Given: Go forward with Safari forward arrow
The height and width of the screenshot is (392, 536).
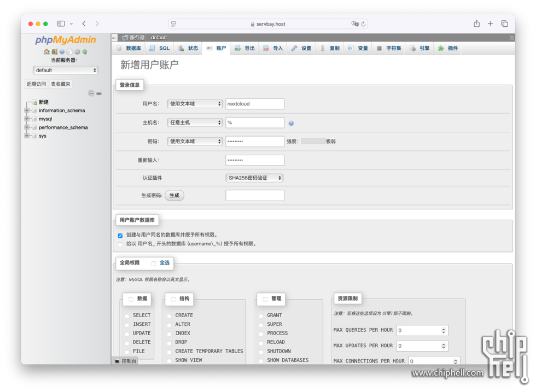Looking at the screenshot, I should coord(97,24).
